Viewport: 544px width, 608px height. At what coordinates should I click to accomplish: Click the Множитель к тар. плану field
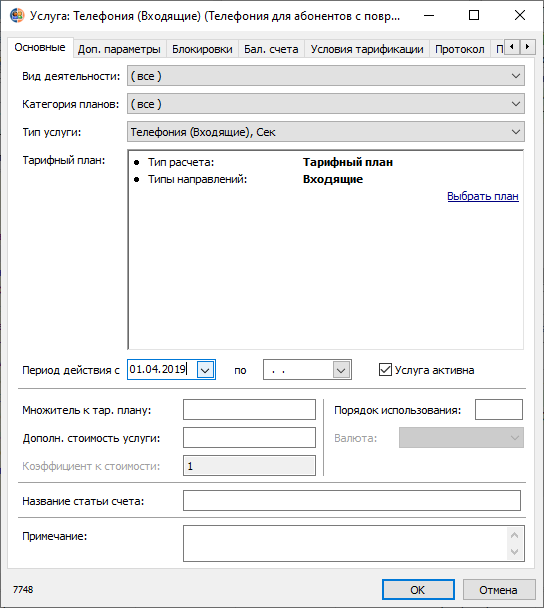(249, 410)
